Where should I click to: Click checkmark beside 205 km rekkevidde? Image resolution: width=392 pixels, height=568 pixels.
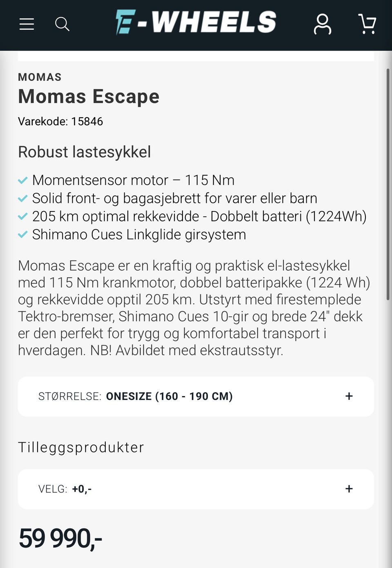coord(23,216)
